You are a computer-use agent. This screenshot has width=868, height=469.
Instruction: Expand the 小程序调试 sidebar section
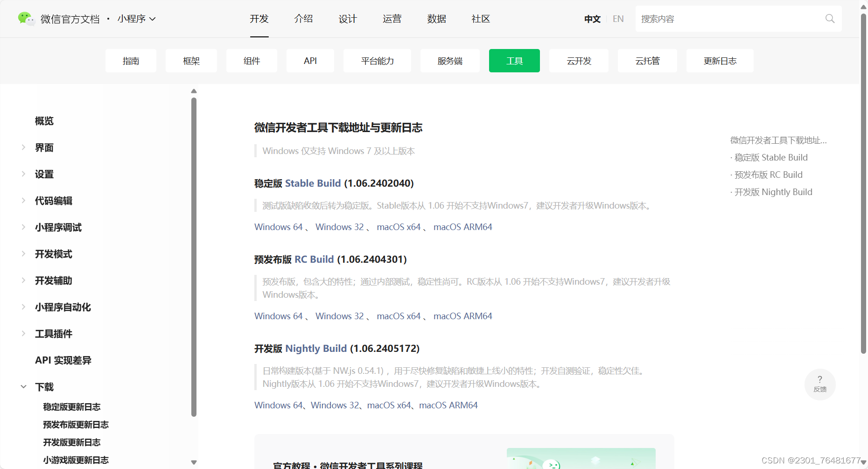pyautogui.click(x=23, y=227)
